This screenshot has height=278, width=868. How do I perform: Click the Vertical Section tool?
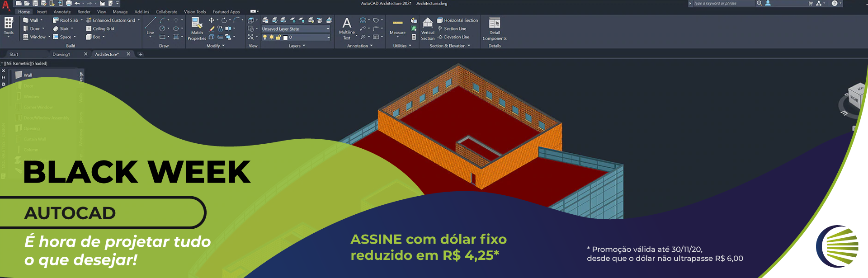click(x=428, y=29)
